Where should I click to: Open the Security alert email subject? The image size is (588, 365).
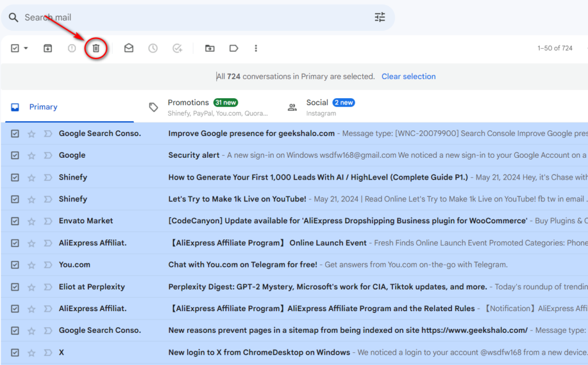click(194, 155)
